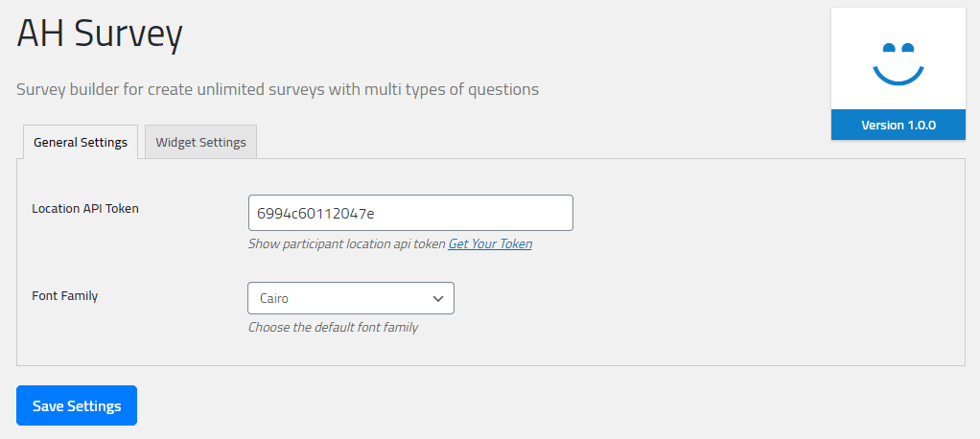
Task: Select the Cairo value in font dropdown
Action: click(x=274, y=298)
